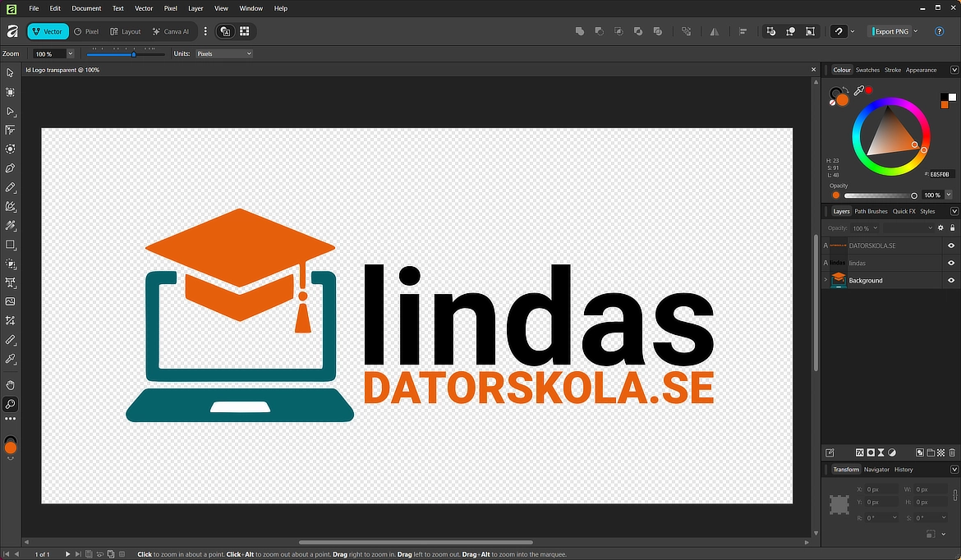Select the Pen tool

point(11,168)
